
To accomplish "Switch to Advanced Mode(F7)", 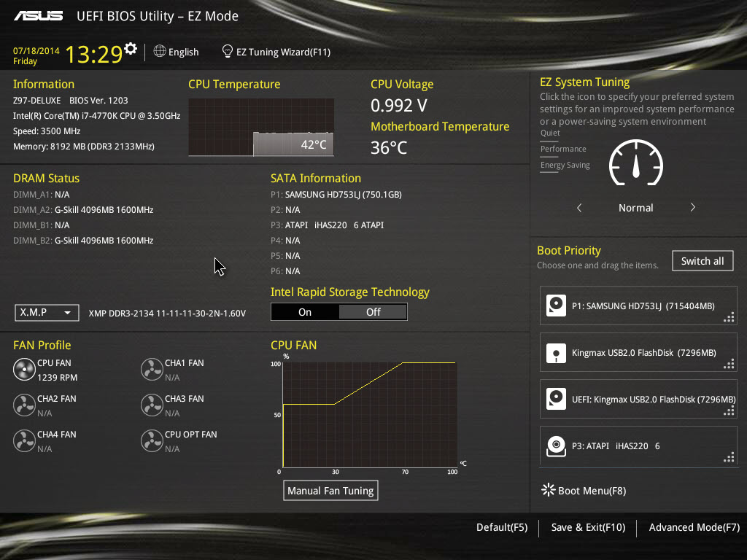I will pos(694,527).
